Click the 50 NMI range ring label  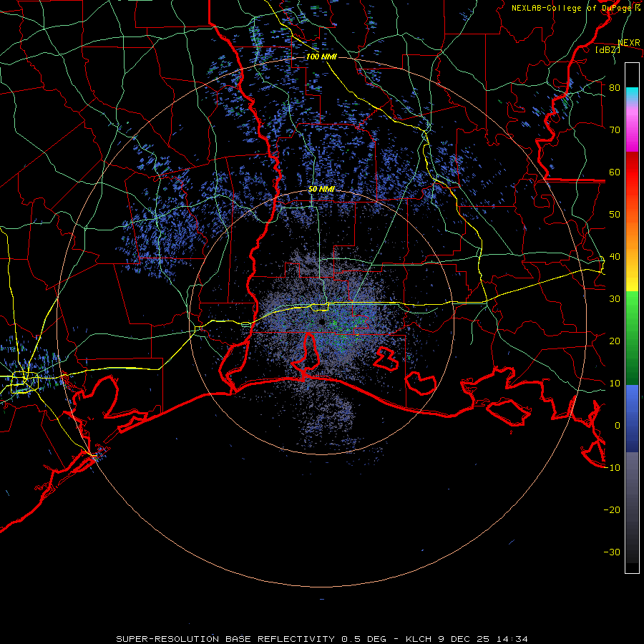[321, 189]
